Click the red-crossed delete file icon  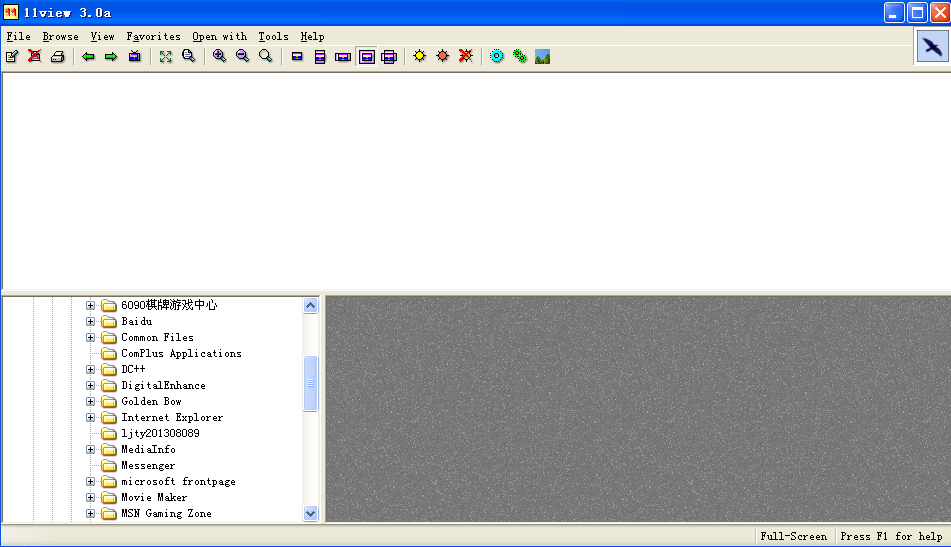point(35,57)
